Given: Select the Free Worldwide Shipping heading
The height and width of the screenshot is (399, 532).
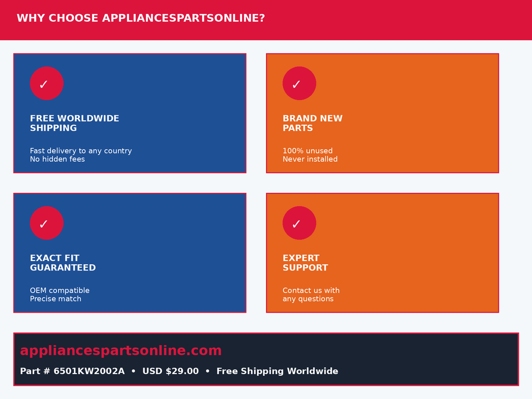Looking at the screenshot, I should [75, 123].
